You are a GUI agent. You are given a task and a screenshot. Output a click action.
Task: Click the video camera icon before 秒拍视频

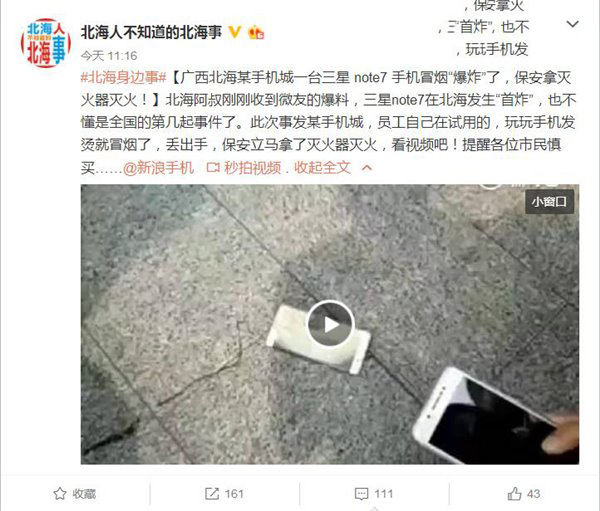pos(213,168)
